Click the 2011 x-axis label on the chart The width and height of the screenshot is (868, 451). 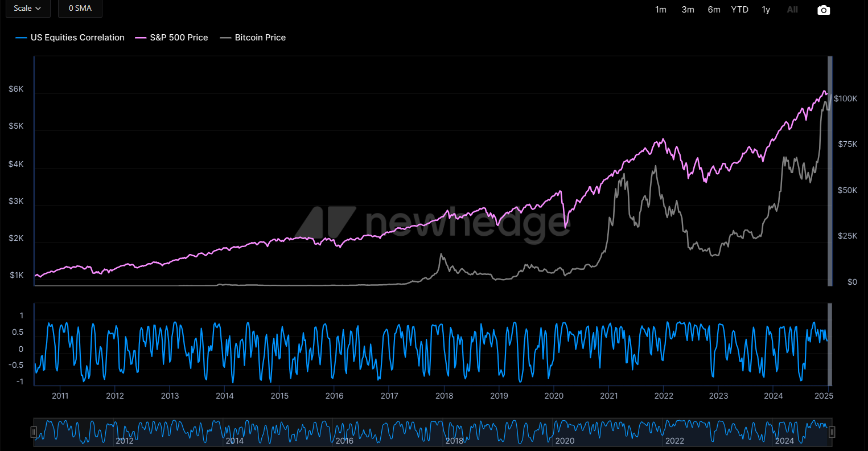tap(60, 395)
